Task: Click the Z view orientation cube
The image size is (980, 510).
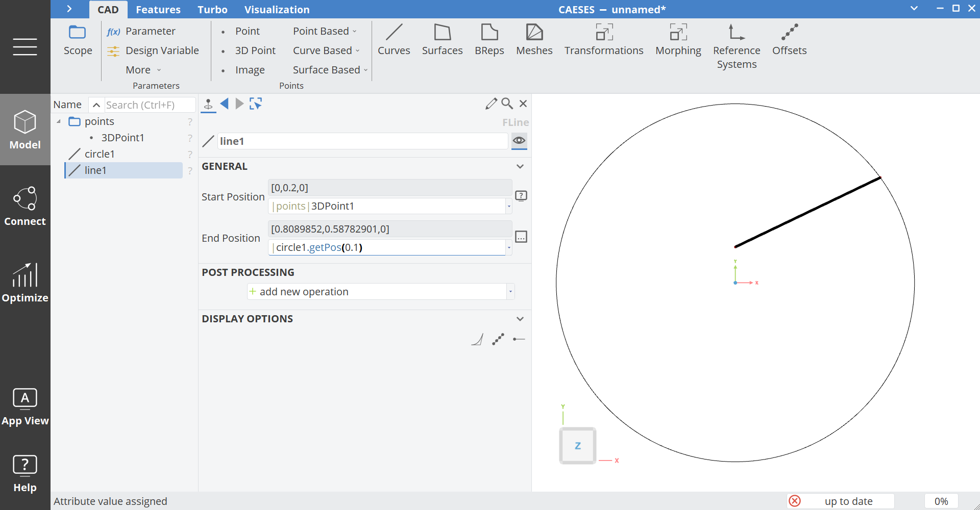Action: (578, 446)
